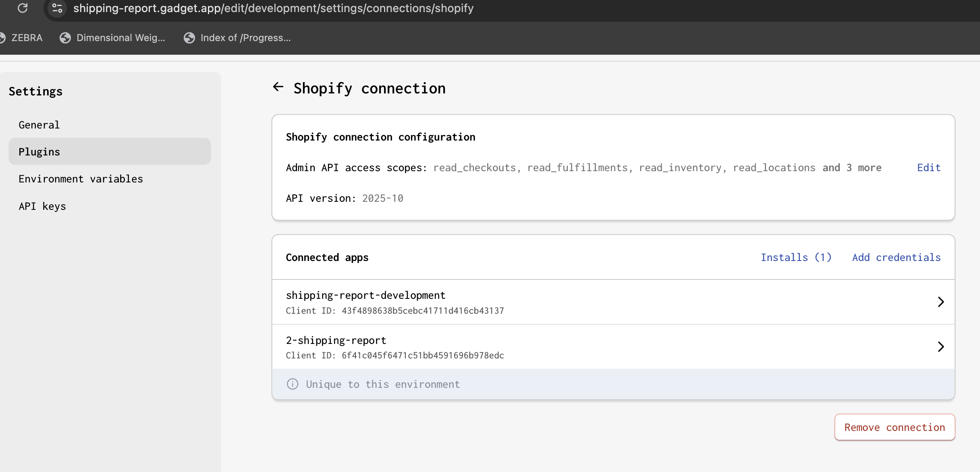Click Add credentials link
980x472 pixels.
tap(896, 257)
